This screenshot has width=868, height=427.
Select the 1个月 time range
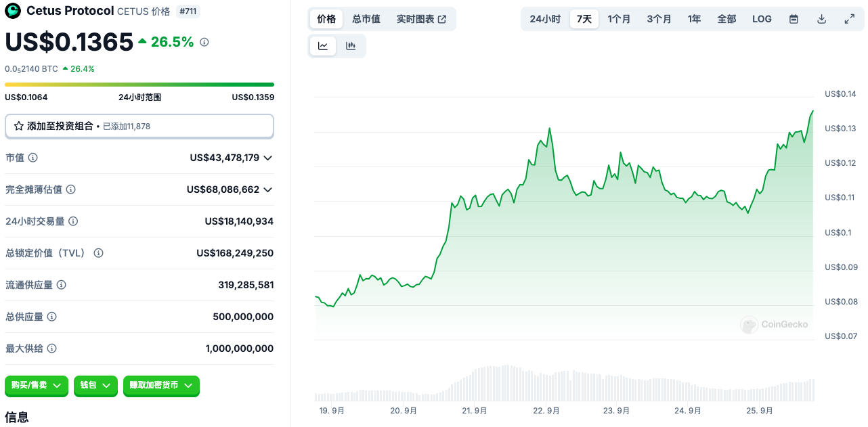[x=619, y=19]
